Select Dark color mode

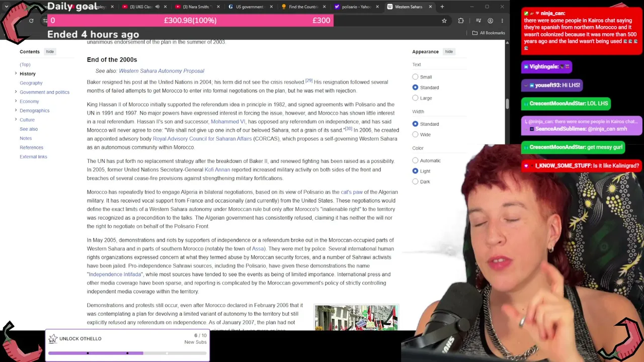coord(416,182)
